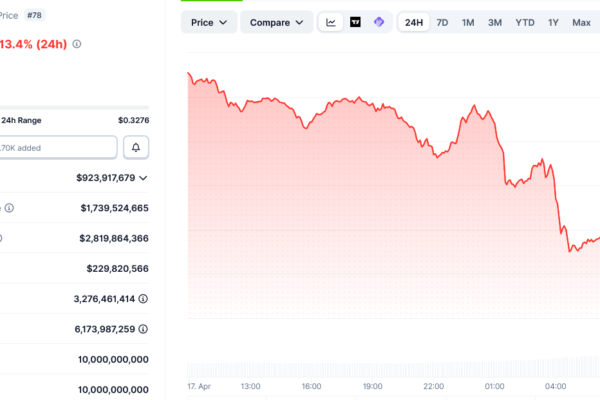Viewport: 600px width, 400px height.
Task: Click info icon next to 6,173,987,259
Action: pos(144,329)
